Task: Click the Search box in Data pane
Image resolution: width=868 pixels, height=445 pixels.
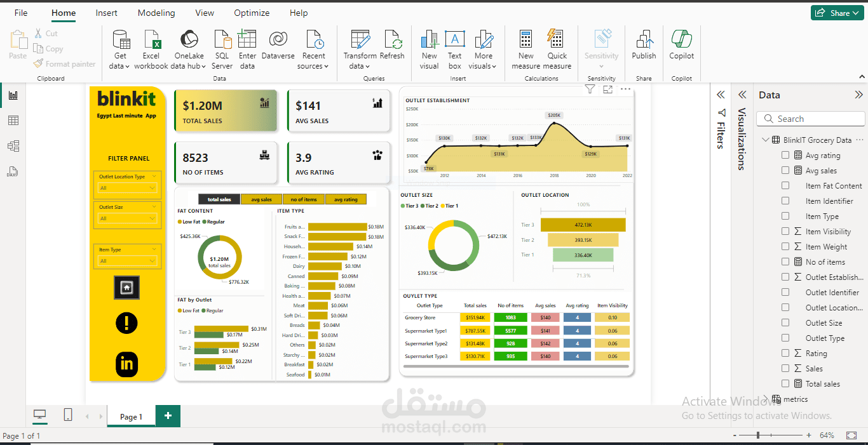Action: [811, 119]
